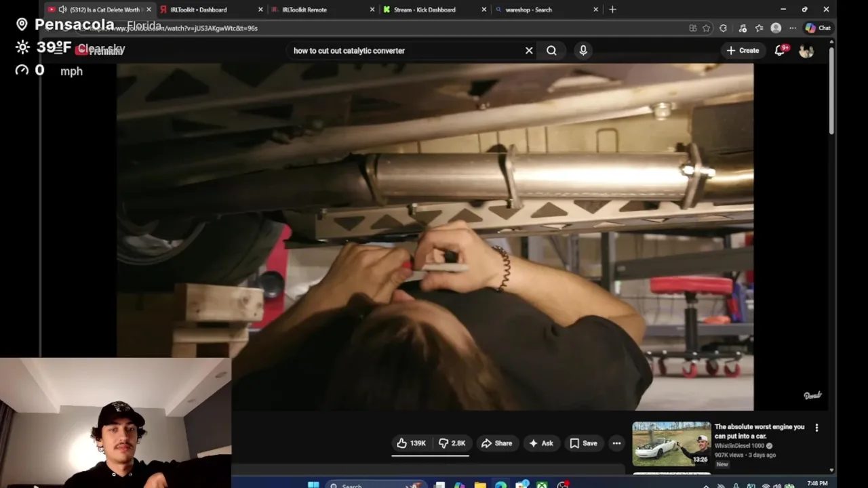Screen dimensions: 868x488
Task: Switch to the IRLToolkit Remote tab
Action: coord(323,9)
